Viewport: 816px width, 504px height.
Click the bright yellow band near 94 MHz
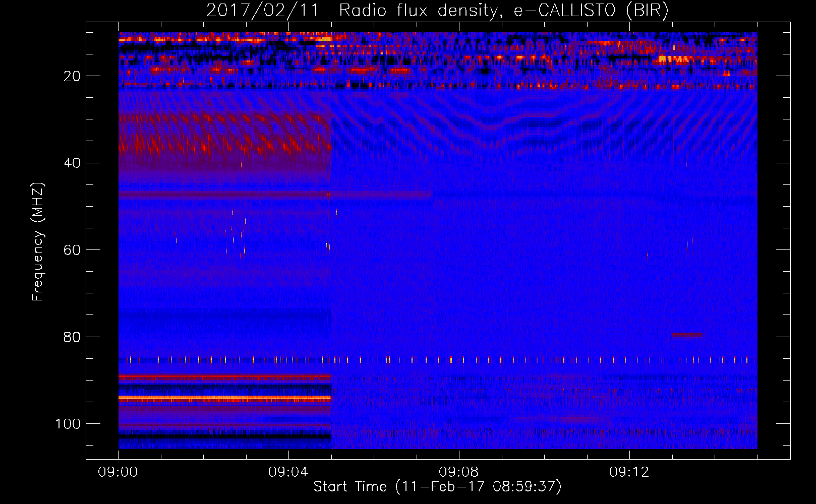pos(224,398)
